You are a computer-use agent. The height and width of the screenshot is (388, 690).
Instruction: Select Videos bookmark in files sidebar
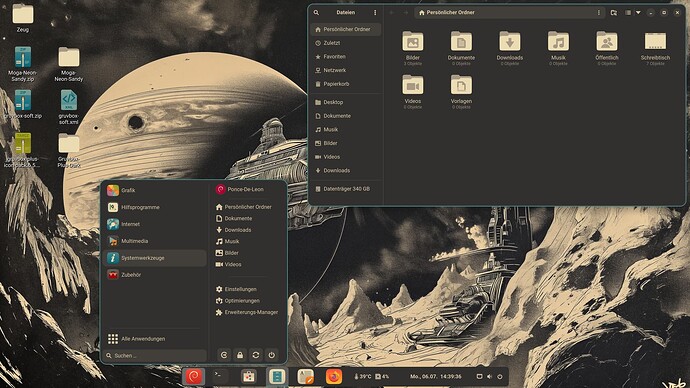tap(346, 157)
